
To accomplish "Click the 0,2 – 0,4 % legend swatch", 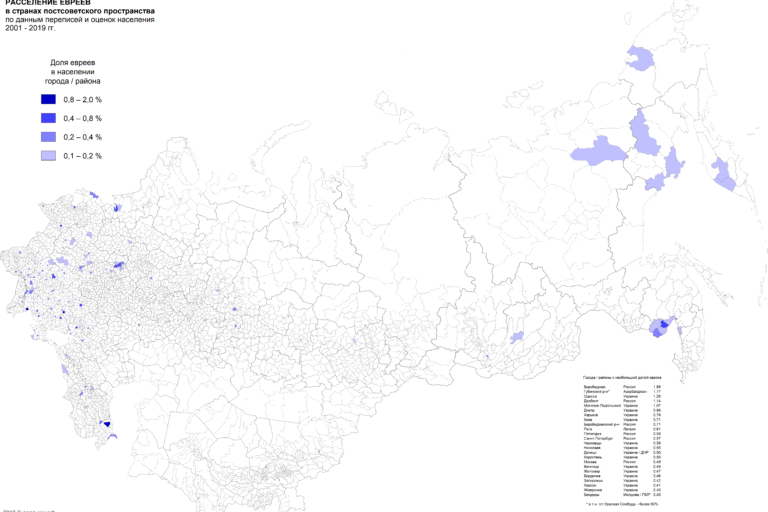I will [x=48, y=137].
